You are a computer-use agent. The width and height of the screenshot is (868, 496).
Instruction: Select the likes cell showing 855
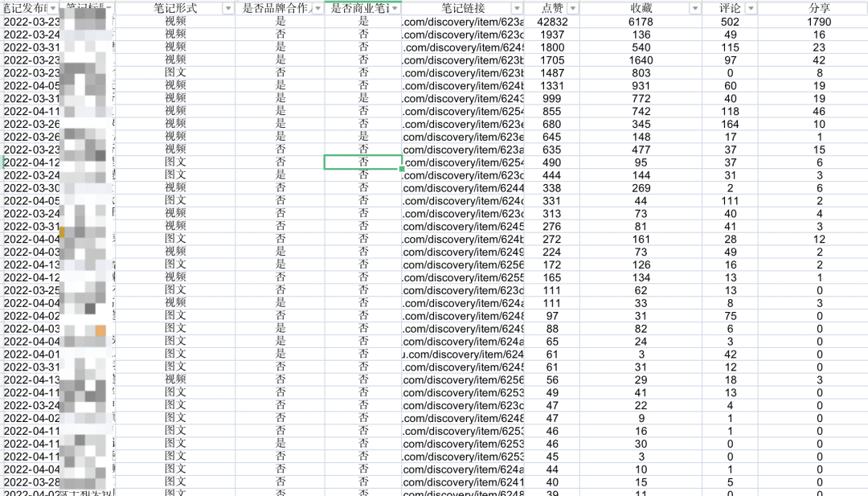coord(552,111)
